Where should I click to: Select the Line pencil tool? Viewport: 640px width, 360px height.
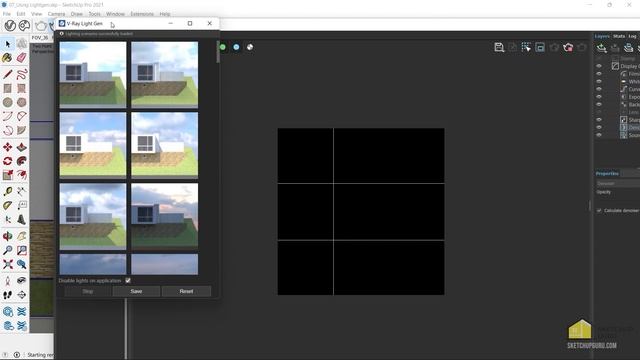click(7, 74)
